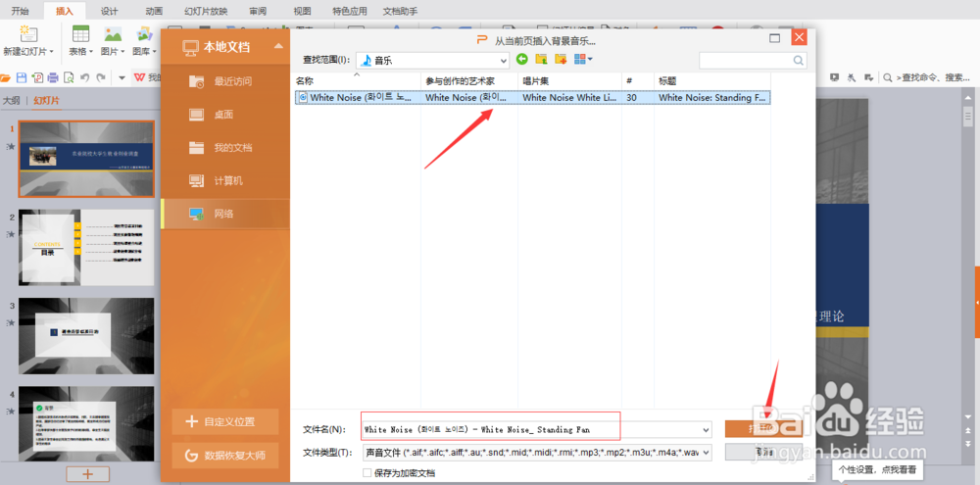
Task: Open the view mode grid icon menu
Action: coord(583,60)
